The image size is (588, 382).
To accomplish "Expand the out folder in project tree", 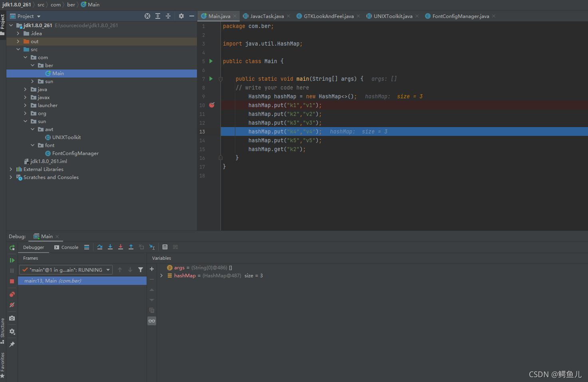I will (18, 42).
